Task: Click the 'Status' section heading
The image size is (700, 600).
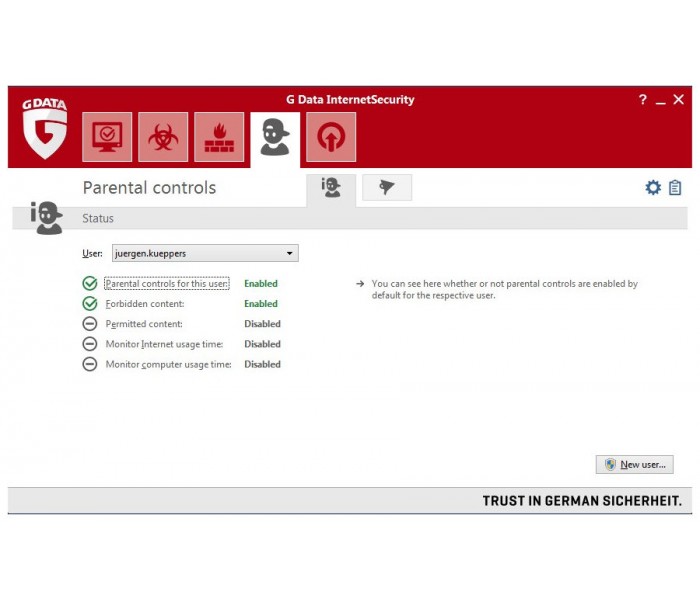Action: pyautogui.click(x=98, y=218)
